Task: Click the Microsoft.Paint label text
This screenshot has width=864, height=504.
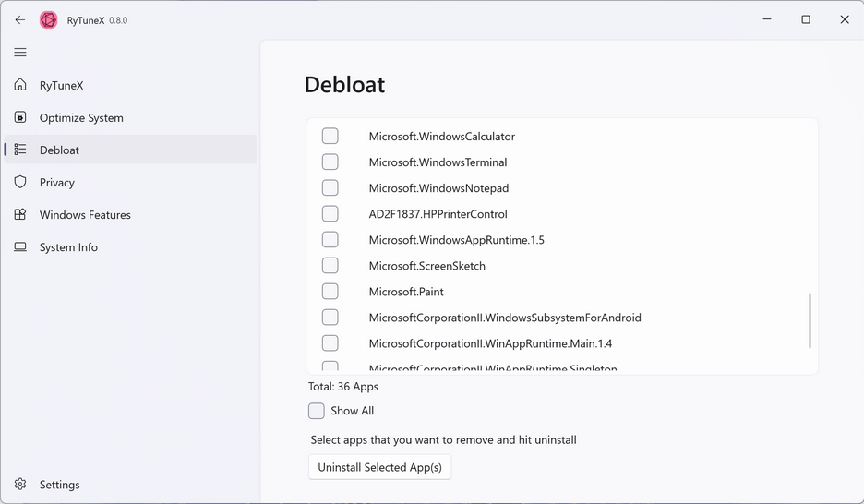Action: tap(406, 292)
